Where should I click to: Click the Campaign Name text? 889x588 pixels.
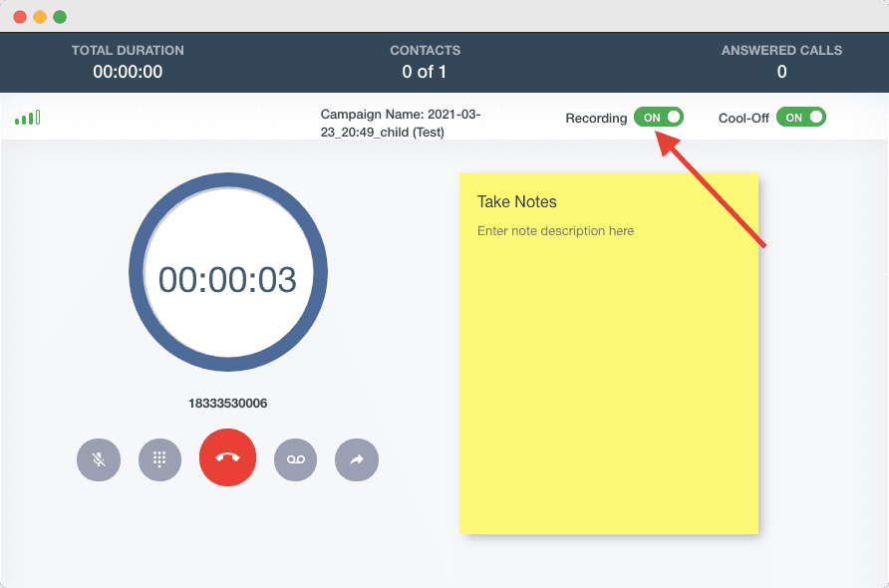point(401,123)
